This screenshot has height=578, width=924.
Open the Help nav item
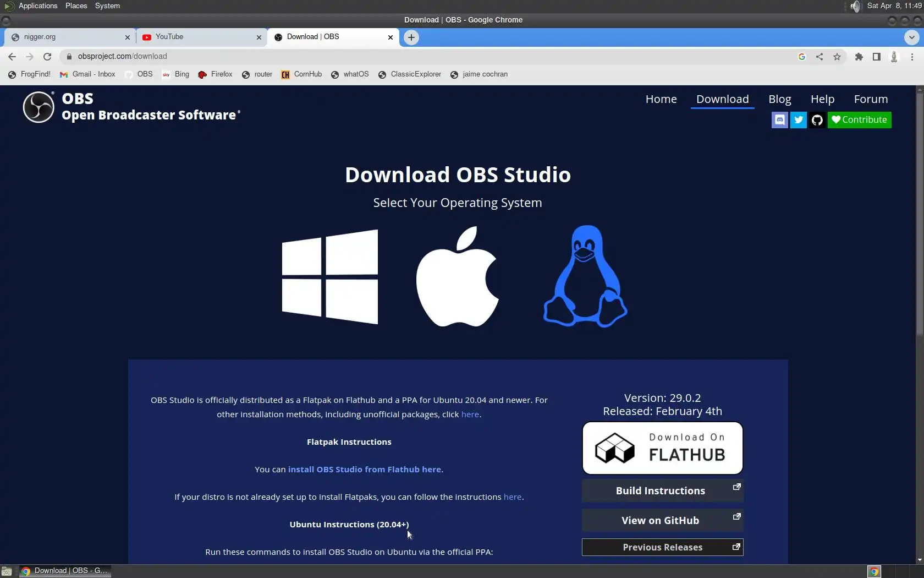click(822, 99)
